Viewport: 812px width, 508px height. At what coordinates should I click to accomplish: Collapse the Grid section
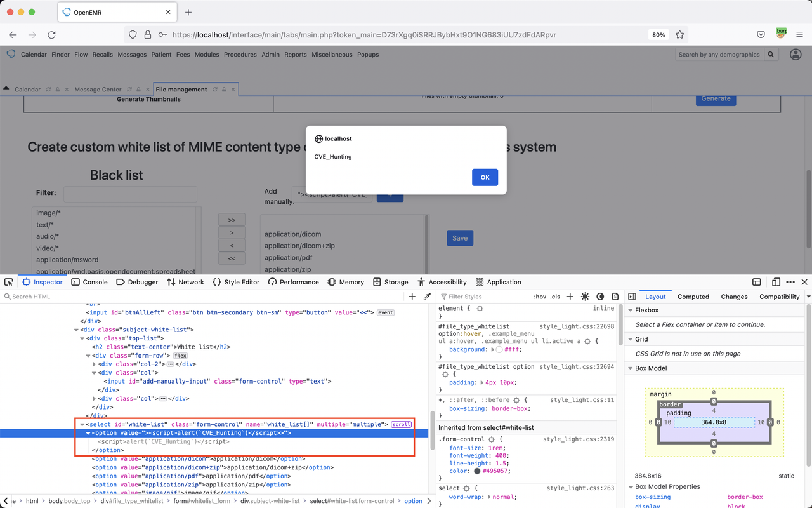(x=631, y=339)
